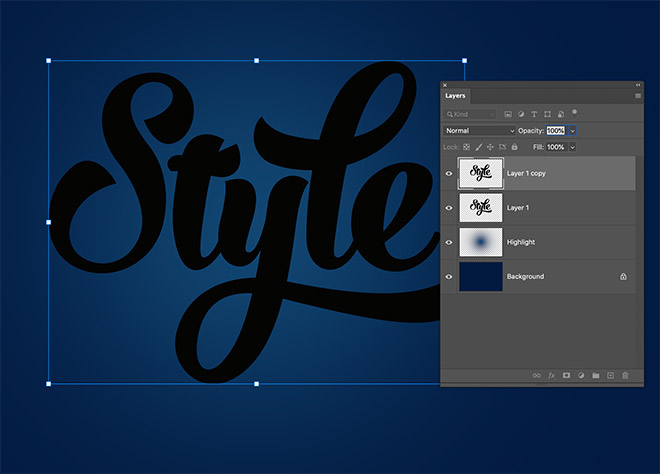Create a new layer group
This screenshot has width=660, height=474.
pyautogui.click(x=595, y=375)
